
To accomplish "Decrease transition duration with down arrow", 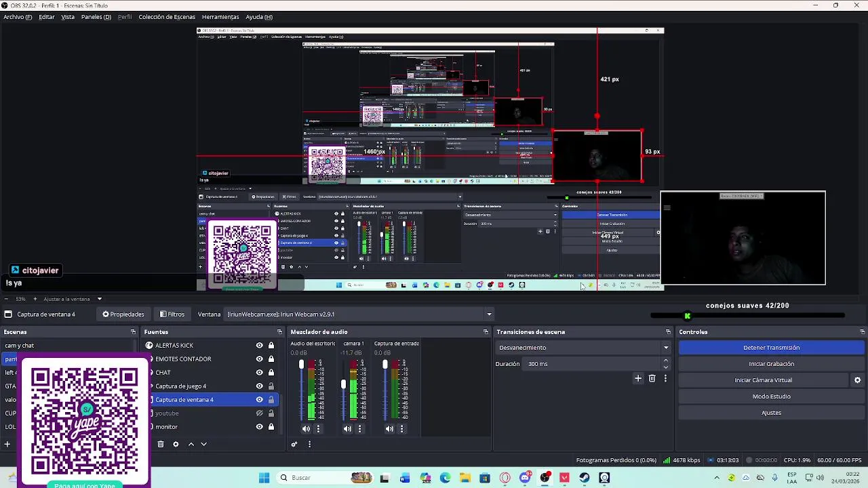I will 666,367.
